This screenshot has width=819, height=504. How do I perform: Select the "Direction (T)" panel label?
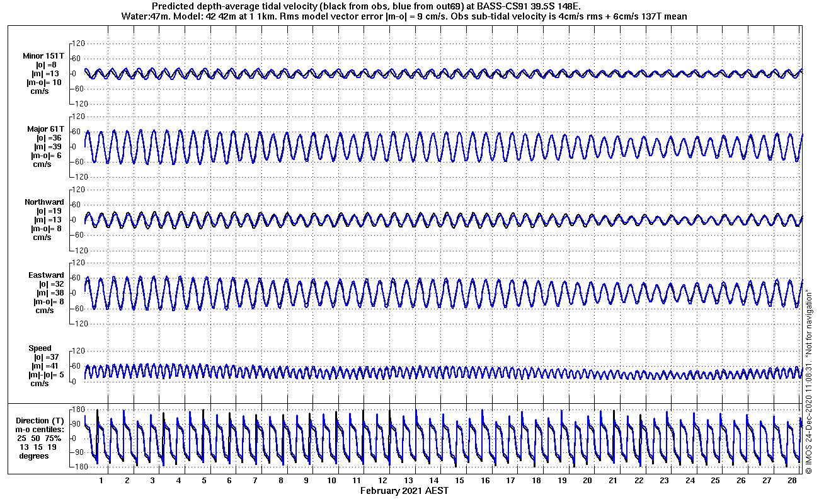click(40, 420)
